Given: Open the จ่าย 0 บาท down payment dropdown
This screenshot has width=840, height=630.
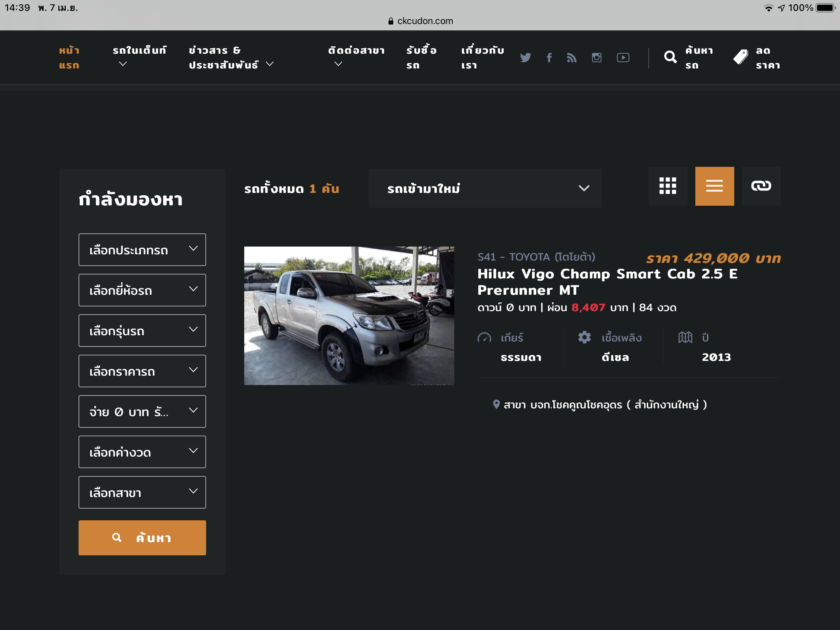Looking at the screenshot, I should click(x=142, y=411).
